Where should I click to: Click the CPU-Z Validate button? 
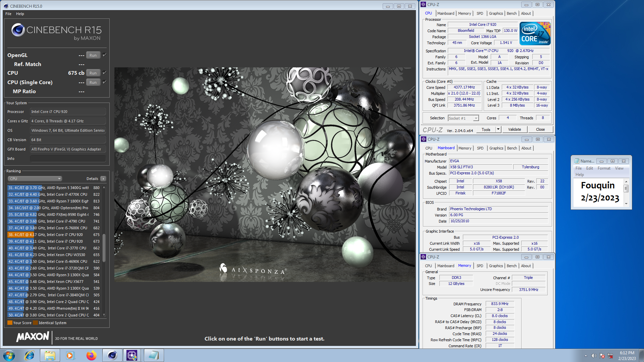point(515,129)
